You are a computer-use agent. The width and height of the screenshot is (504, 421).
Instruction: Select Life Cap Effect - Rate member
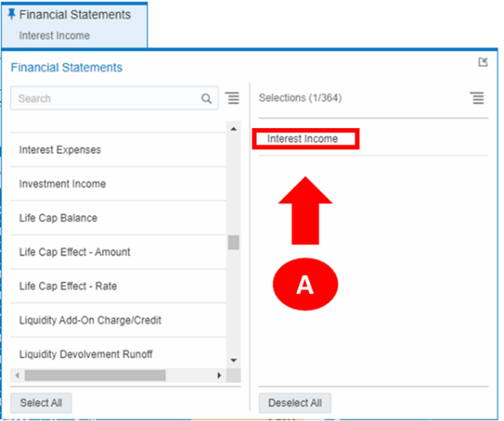[118, 286]
